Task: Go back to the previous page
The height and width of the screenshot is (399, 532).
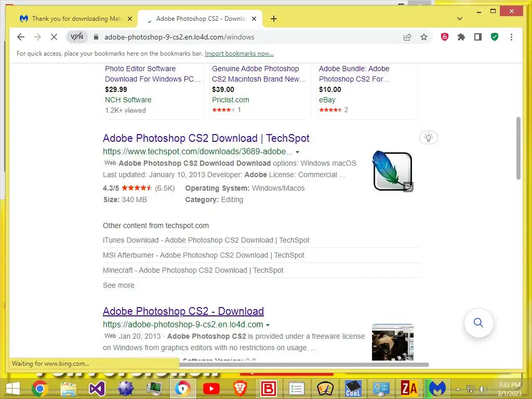Action: 21,37
